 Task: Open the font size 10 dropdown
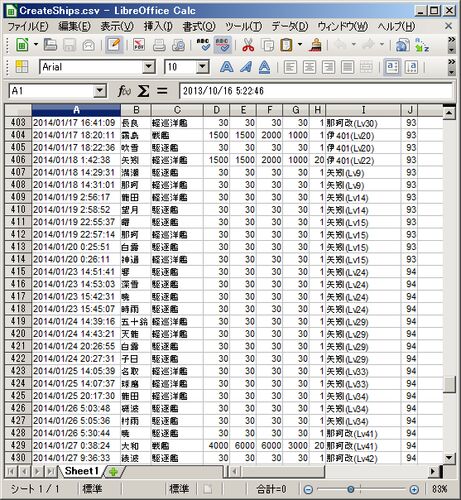(x=202, y=67)
